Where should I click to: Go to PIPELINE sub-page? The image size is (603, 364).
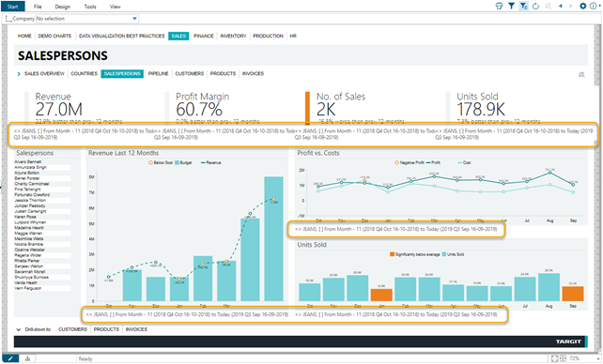[158, 74]
